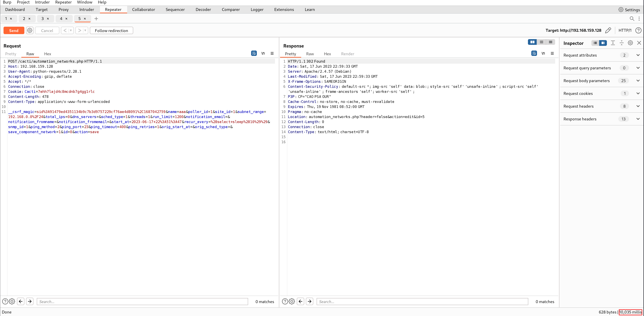Screen dimensions: 644x316
Task: Click the orange Send button
Action: tap(14, 31)
